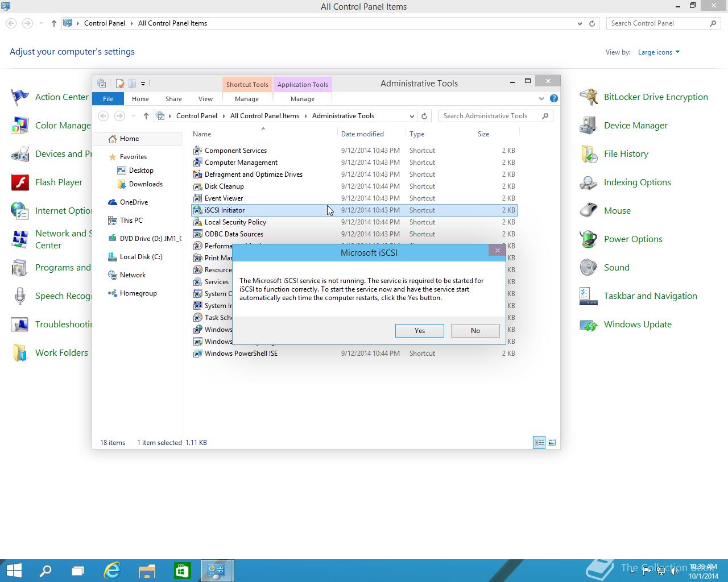The width and height of the screenshot is (728, 582).
Task: Close the Microsoft iSCSI dialog
Action: (497, 250)
